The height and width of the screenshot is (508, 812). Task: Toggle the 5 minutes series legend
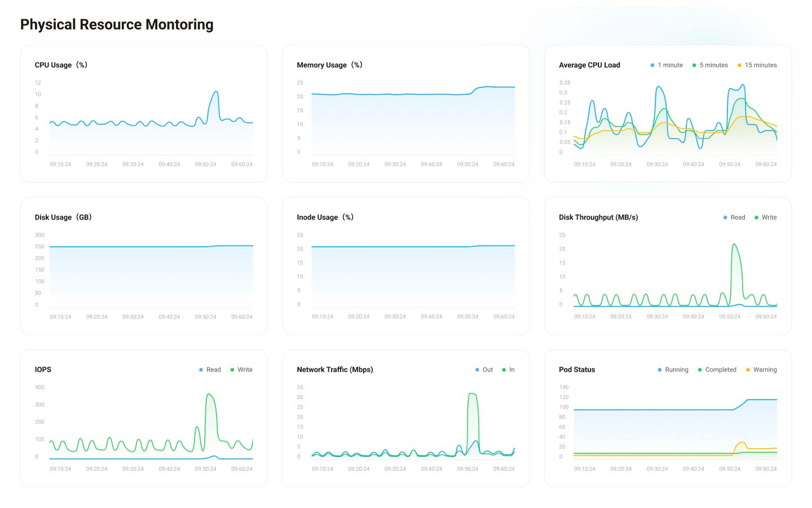tap(710, 65)
